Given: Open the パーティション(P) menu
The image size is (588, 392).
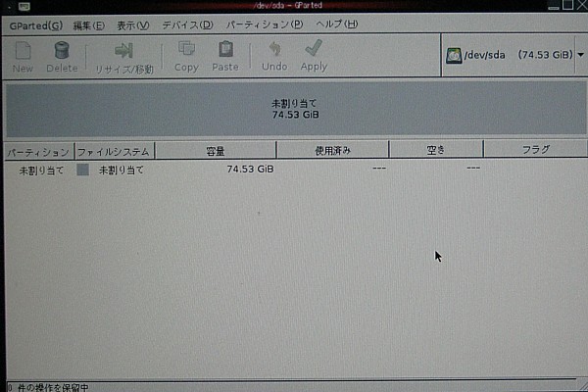Looking at the screenshot, I should coord(265,24).
